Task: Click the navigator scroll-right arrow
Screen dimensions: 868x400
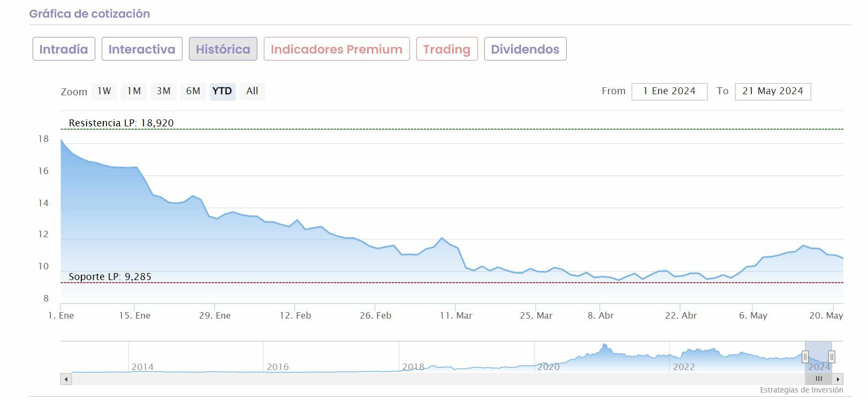Action: [838, 379]
